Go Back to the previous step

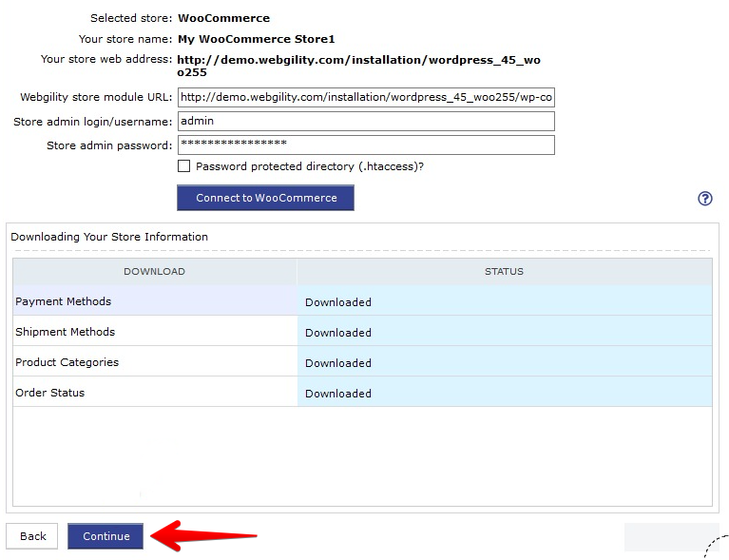(x=32, y=536)
